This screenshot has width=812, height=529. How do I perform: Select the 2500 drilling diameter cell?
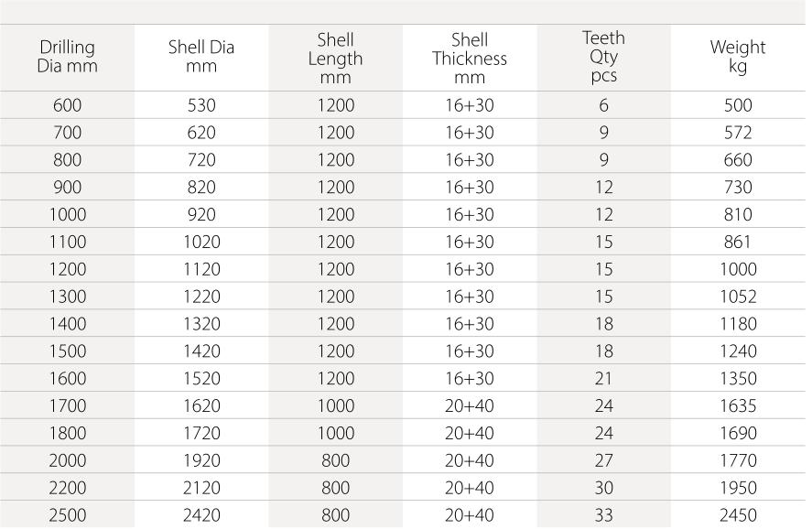[67, 515]
